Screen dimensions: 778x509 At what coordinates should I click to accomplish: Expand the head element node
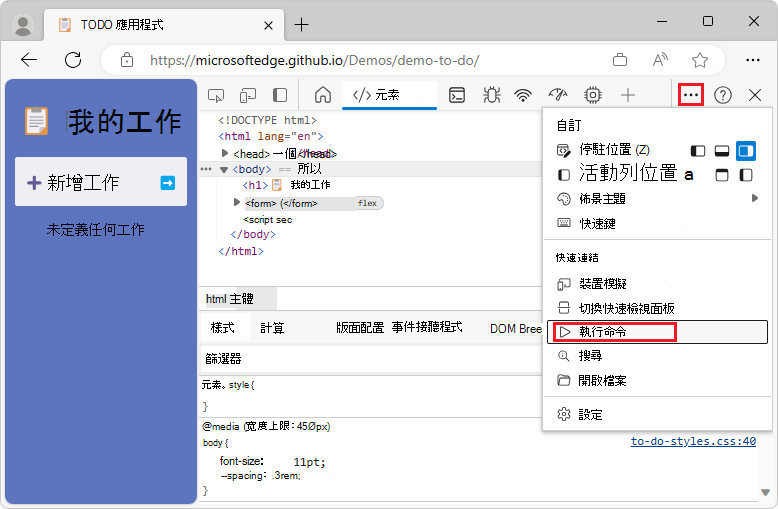tap(225, 153)
